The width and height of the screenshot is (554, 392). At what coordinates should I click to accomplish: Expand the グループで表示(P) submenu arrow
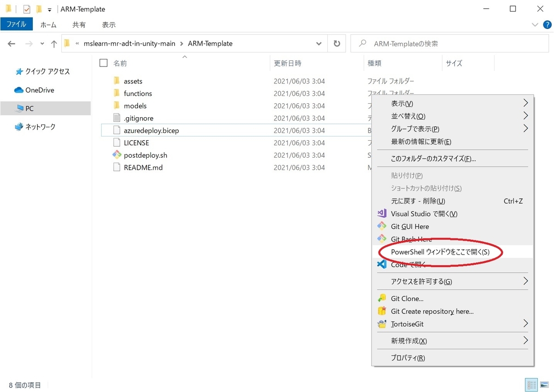(525, 129)
